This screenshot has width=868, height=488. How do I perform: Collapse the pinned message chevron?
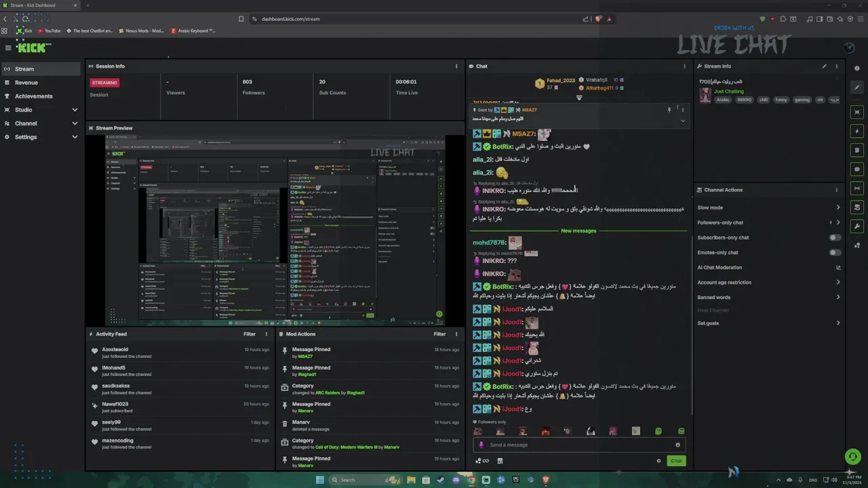point(683,121)
